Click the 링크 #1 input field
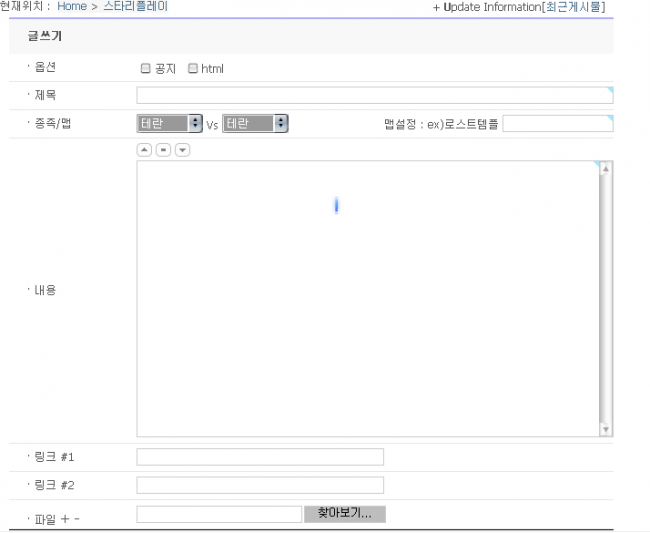This screenshot has height=533, width=650. click(260, 457)
